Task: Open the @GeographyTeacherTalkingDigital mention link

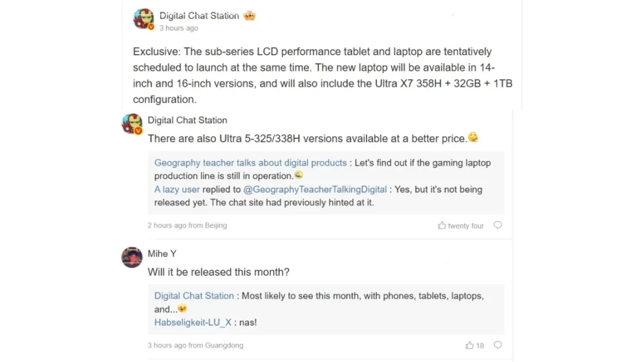Action: pos(316,189)
